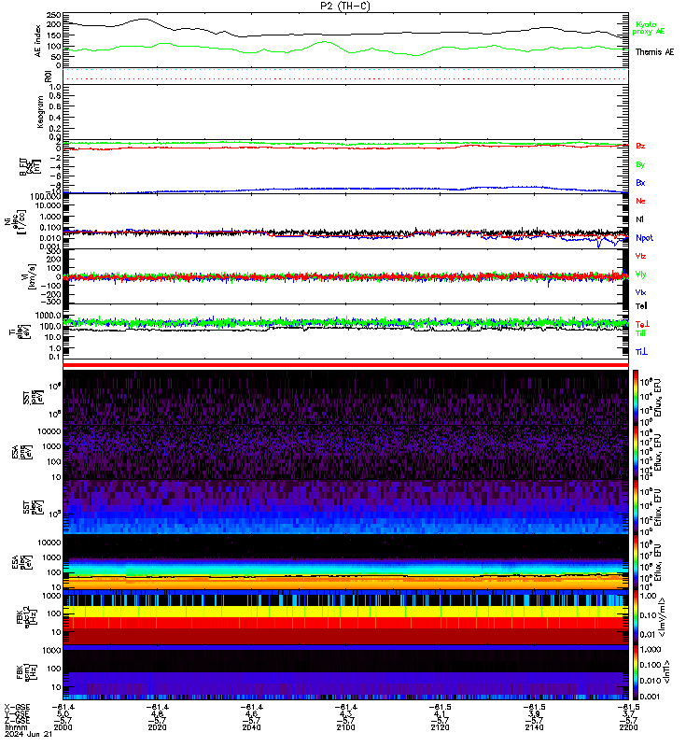Screen dimensions: 700x747
Task: Click the red Ne density legend label
Action: coord(640,201)
